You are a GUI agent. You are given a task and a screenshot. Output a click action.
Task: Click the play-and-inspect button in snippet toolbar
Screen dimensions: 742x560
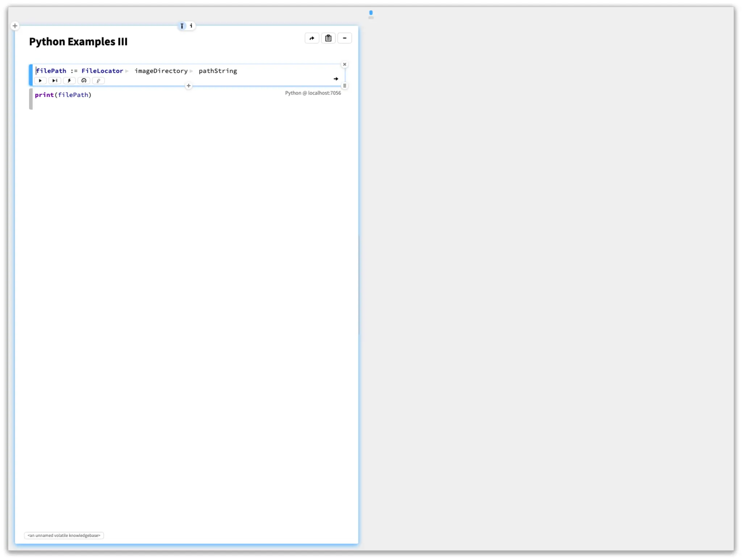point(55,81)
